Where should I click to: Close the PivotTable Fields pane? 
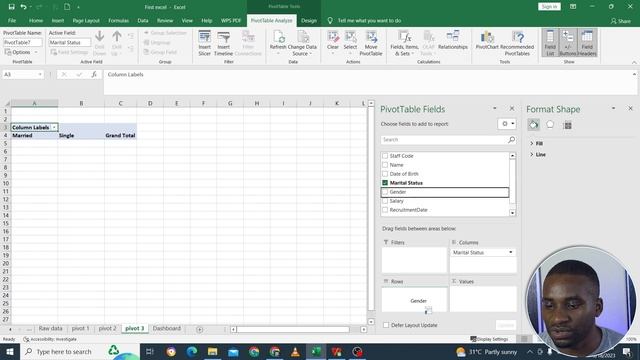(x=512, y=109)
